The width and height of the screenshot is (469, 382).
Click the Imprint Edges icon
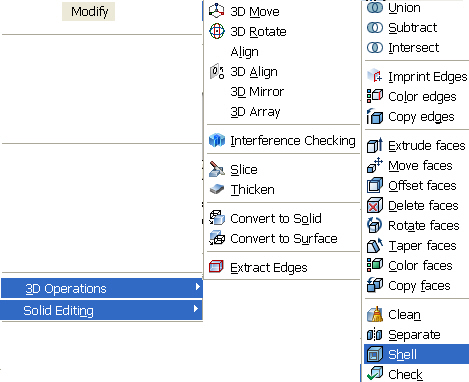[375, 76]
